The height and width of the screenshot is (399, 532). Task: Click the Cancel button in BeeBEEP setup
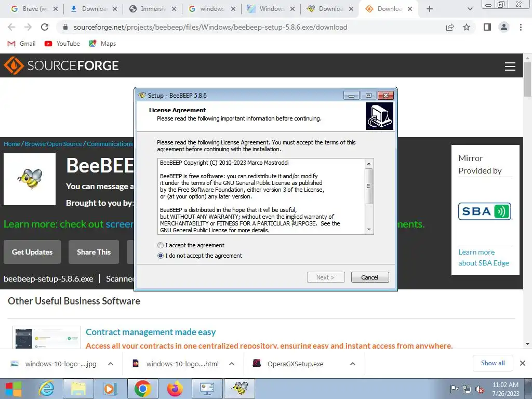pyautogui.click(x=370, y=277)
